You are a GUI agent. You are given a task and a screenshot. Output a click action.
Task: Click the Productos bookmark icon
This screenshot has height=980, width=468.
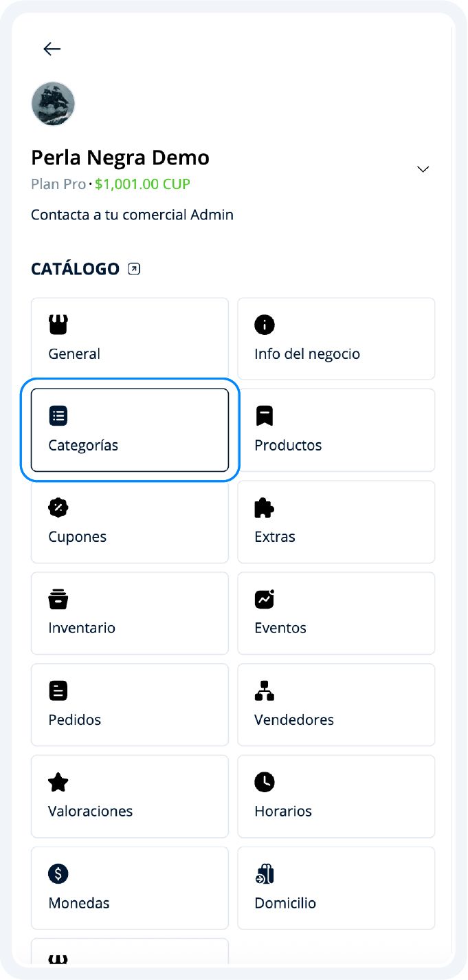[265, 415]
